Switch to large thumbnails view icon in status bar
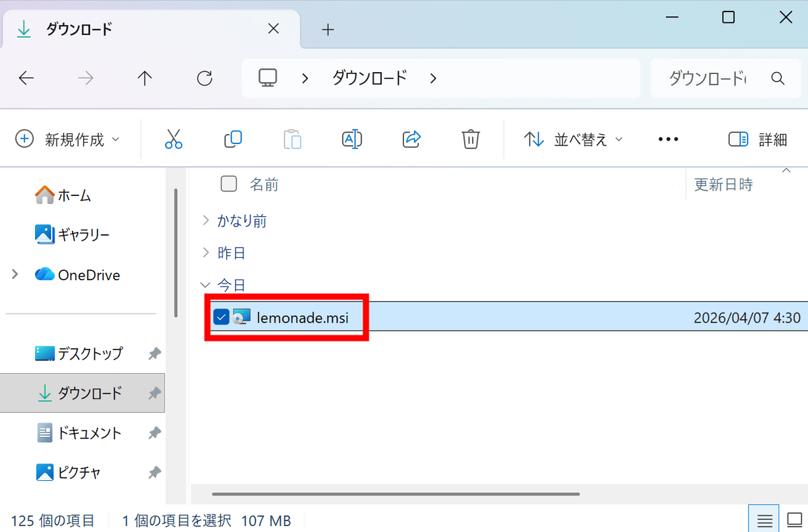Viewport: 808px width, 532px height. (795, 521)
